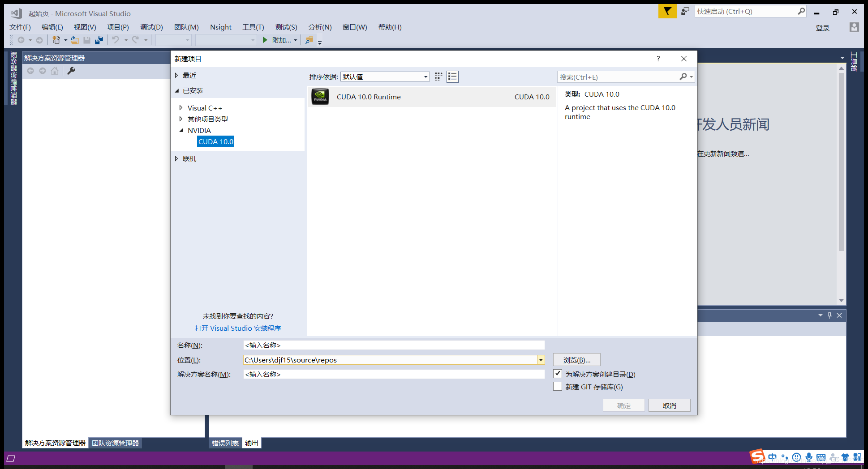Image resolution: width=868 pixels, height=469 pixels.
Task: Click the Sogou soft keyboard icon
Action: click(821, 457)
